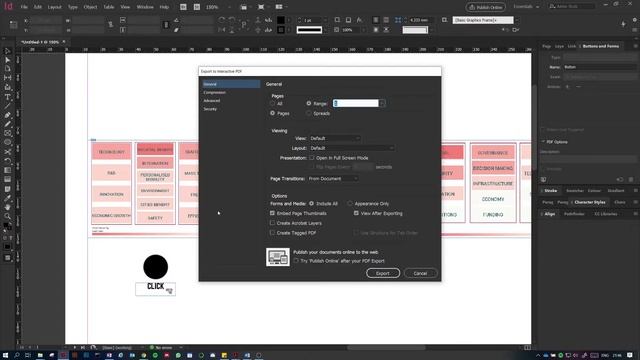Click the fill colour swatch in control bar

point(281,20)
